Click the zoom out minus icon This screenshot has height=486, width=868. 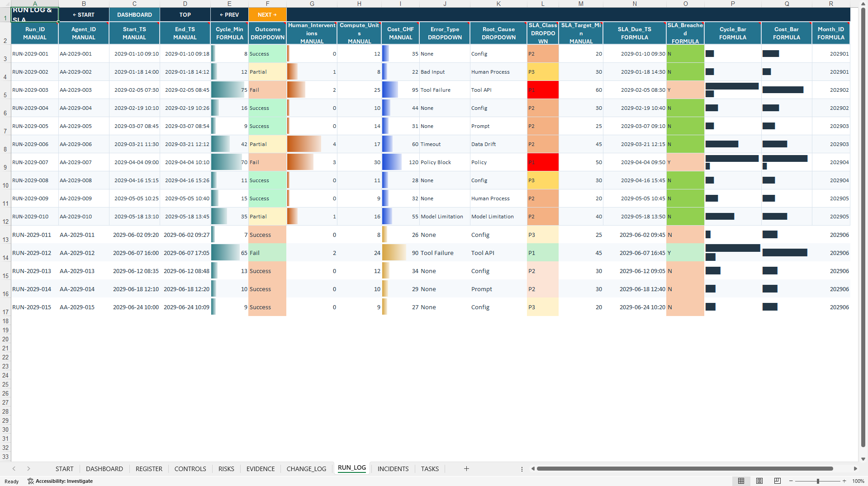[791, 481]
